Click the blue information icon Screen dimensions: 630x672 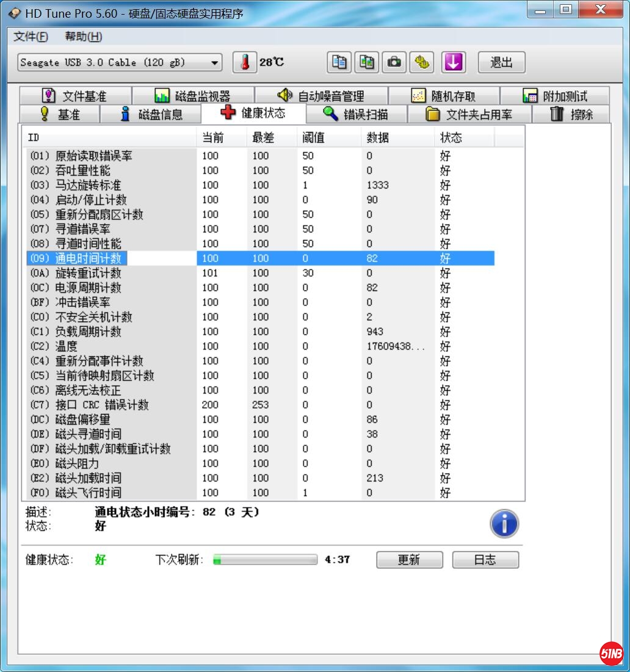pos(504,524)
